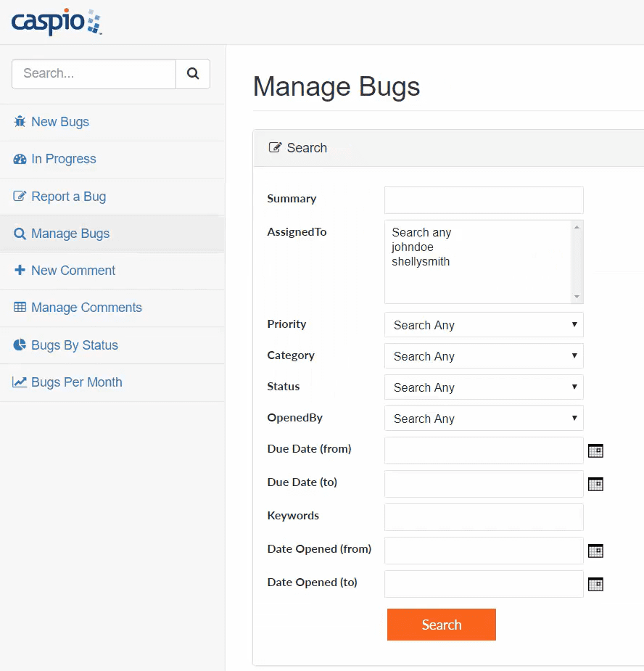Click the pie chart icon for Bugs By Status
The width and height of the screenshot is (644, 671).
point(20,345)
